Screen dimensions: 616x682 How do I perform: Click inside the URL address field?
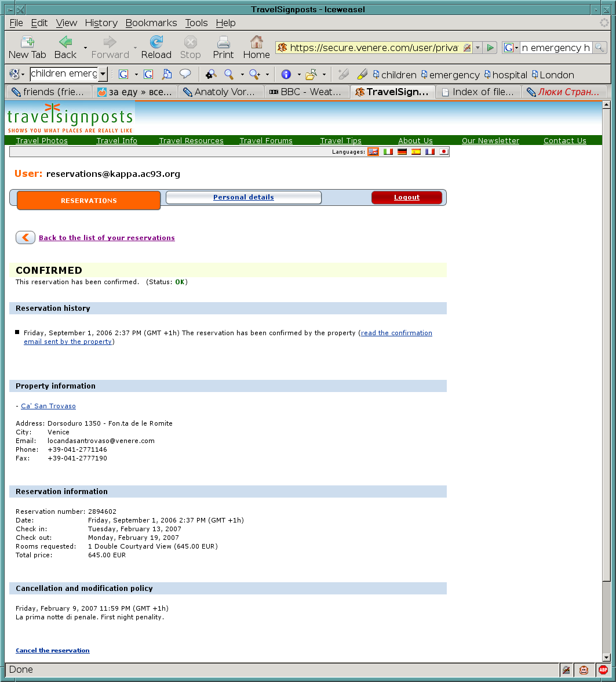coord(374,48)
